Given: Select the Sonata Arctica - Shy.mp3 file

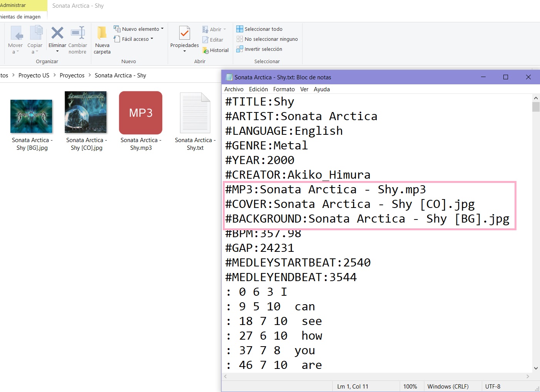Looking at the screenshot, I should (x=141, y=113).
